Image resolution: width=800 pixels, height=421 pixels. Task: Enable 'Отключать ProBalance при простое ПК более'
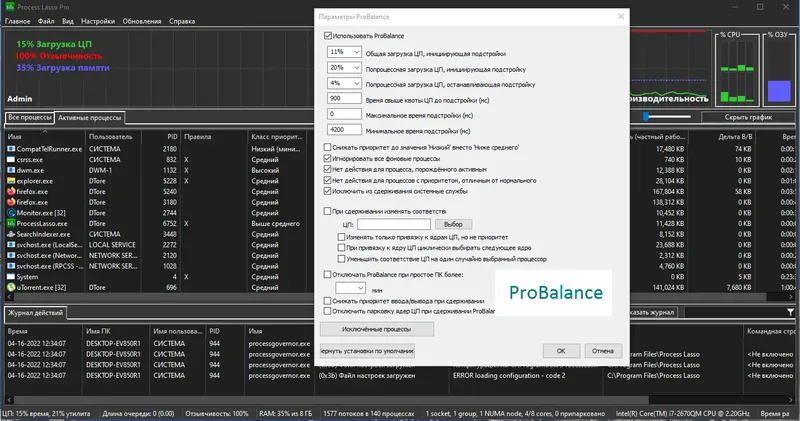point(328,275)
